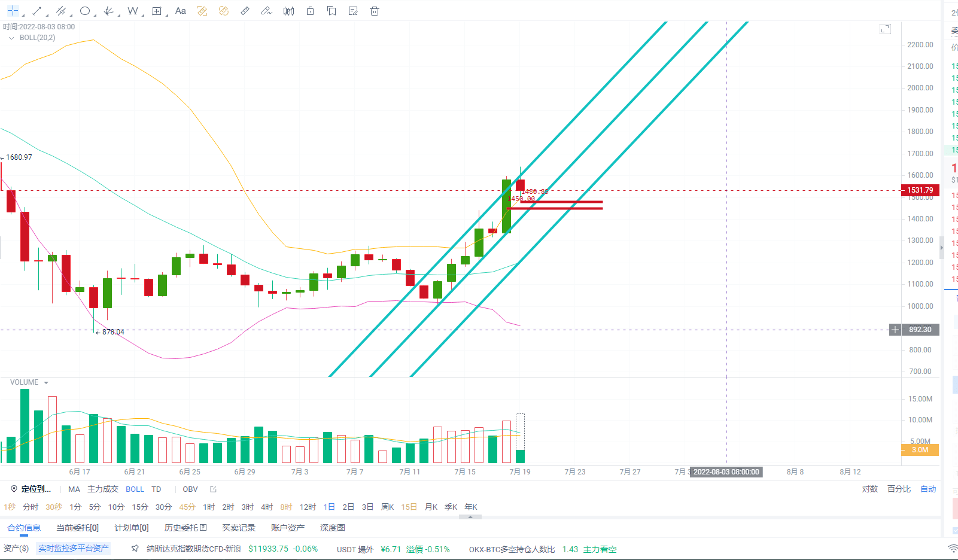Select the trend line drawing tool

(x=37, y=11)
